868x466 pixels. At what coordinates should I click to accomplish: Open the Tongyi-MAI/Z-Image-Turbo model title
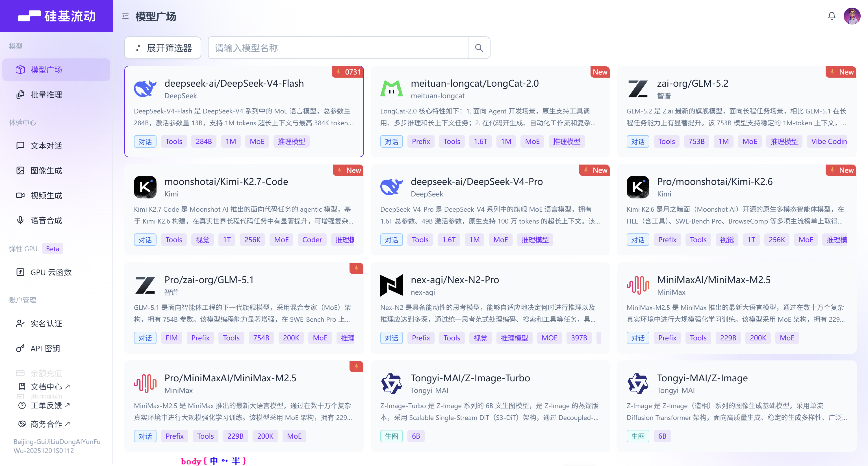(470, 378)
